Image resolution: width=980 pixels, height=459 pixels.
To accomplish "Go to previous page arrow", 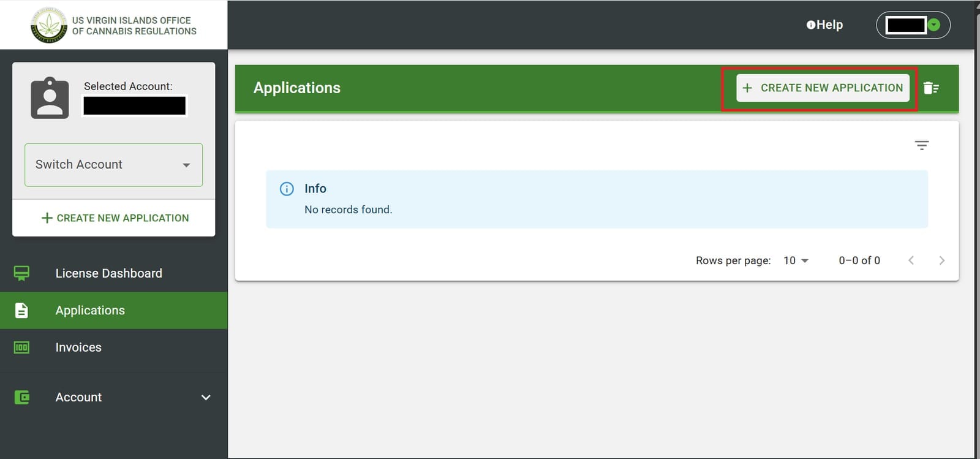I will (x=911, y=260).
